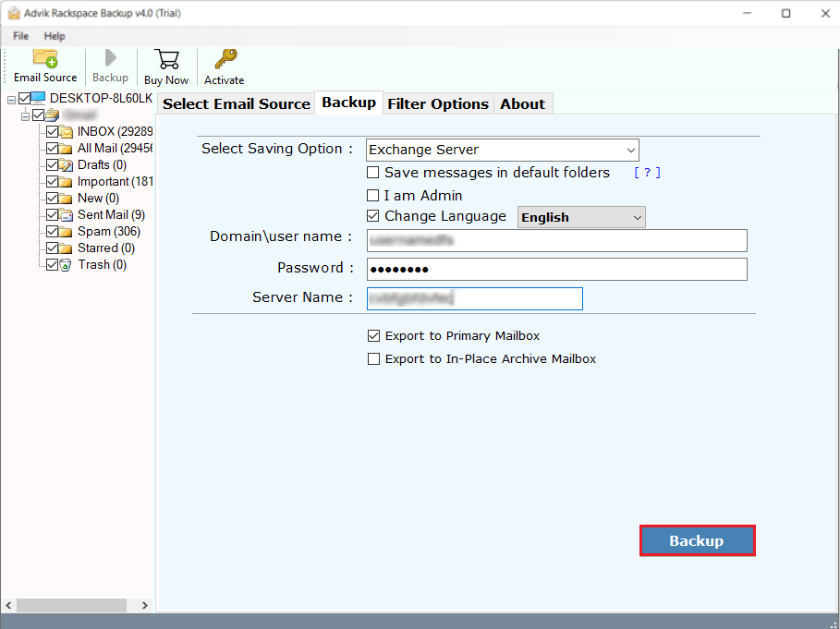Uncheck the Starred folder checkbox
Viewport: 840px width, 629px height.
pyautogui.click(x=53, y=248)
